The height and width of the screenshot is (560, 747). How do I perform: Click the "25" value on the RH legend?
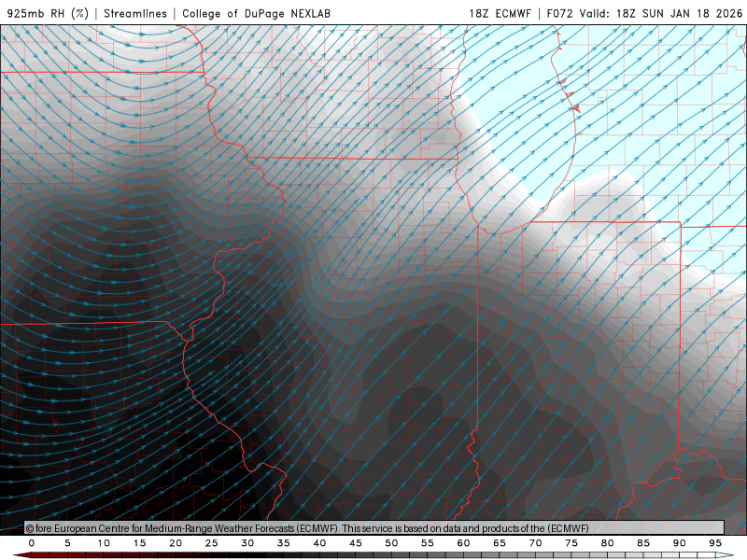click(212, 543)
